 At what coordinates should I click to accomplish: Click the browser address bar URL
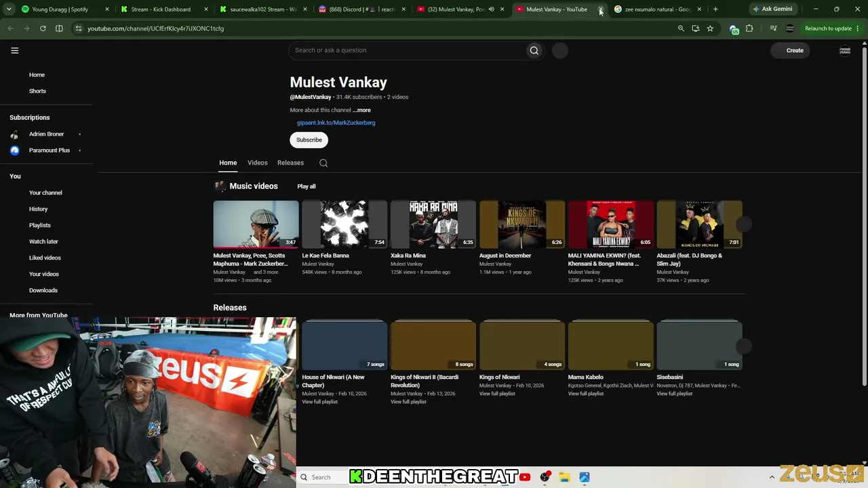coord(155,28)
